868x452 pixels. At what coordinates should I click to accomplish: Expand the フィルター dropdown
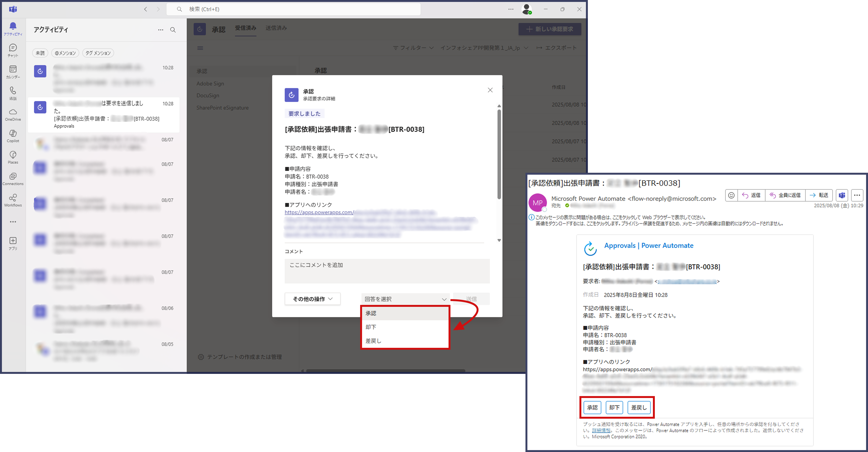point(413,48)
